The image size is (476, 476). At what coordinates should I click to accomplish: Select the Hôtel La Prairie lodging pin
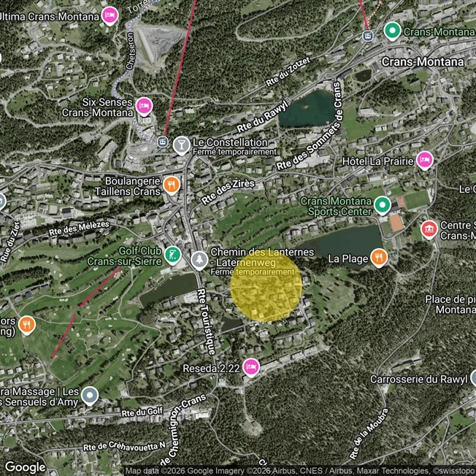(424, 160)
